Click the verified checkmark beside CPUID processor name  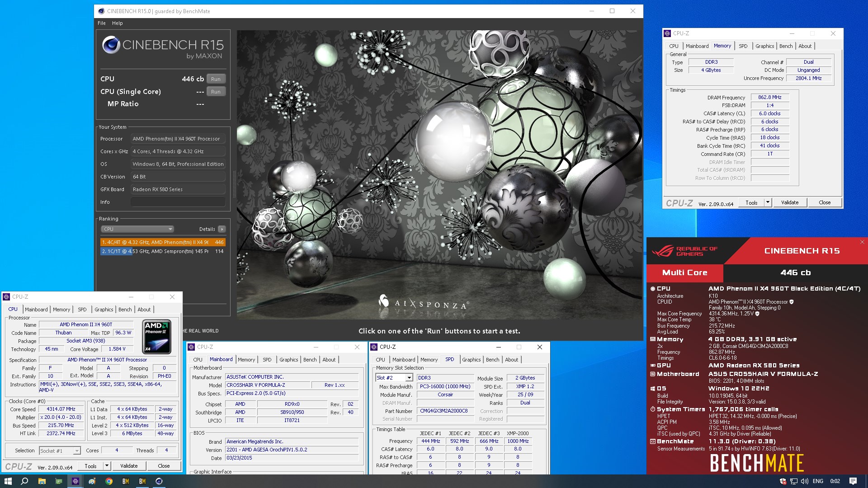pyautogui.click(x=792, y=302)
